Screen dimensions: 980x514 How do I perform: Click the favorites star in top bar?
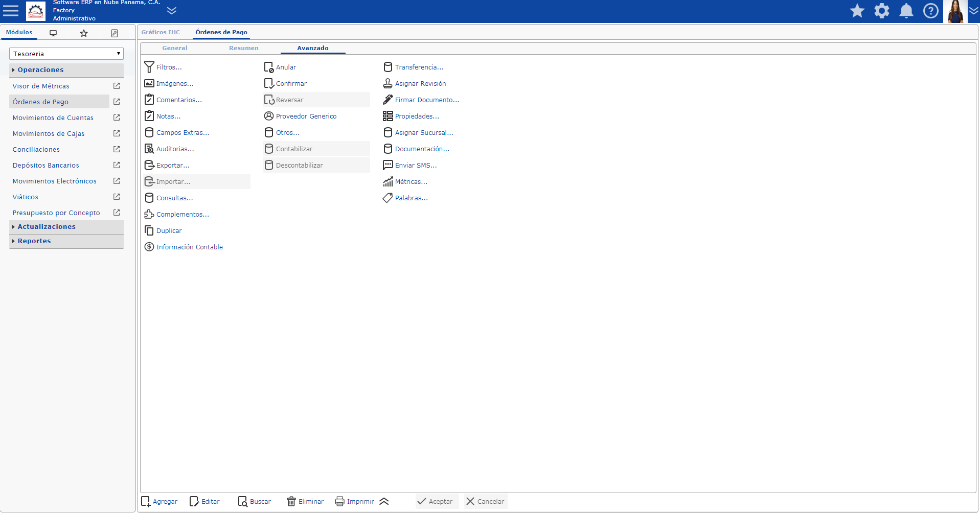pyautogui.click(x=857, y=11)
